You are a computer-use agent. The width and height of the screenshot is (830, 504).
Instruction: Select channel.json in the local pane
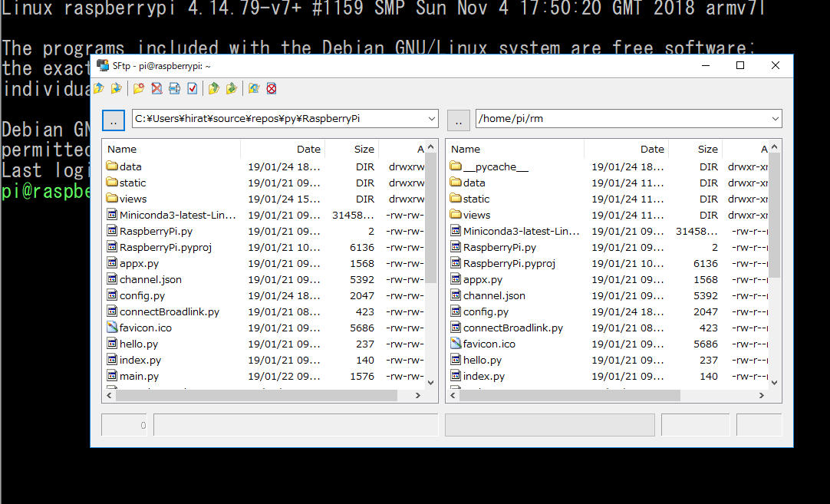(x=150, y=279)
